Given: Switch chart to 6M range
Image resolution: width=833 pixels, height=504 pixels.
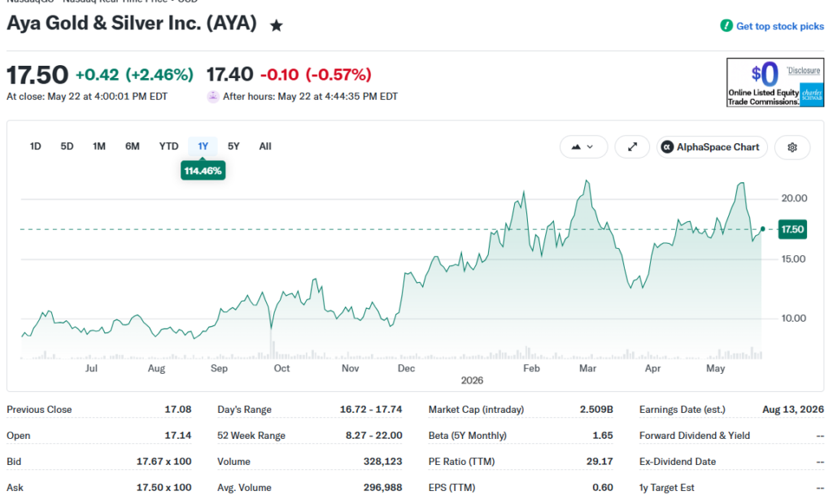Looking at the screenshot, I should point(133,146).
